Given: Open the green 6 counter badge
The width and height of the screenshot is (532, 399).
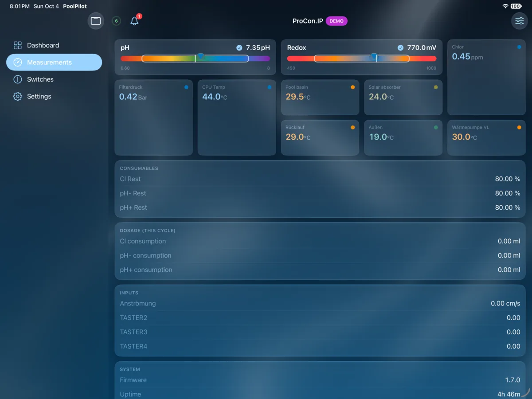Looking at the screenshot, I should (116, 21).
